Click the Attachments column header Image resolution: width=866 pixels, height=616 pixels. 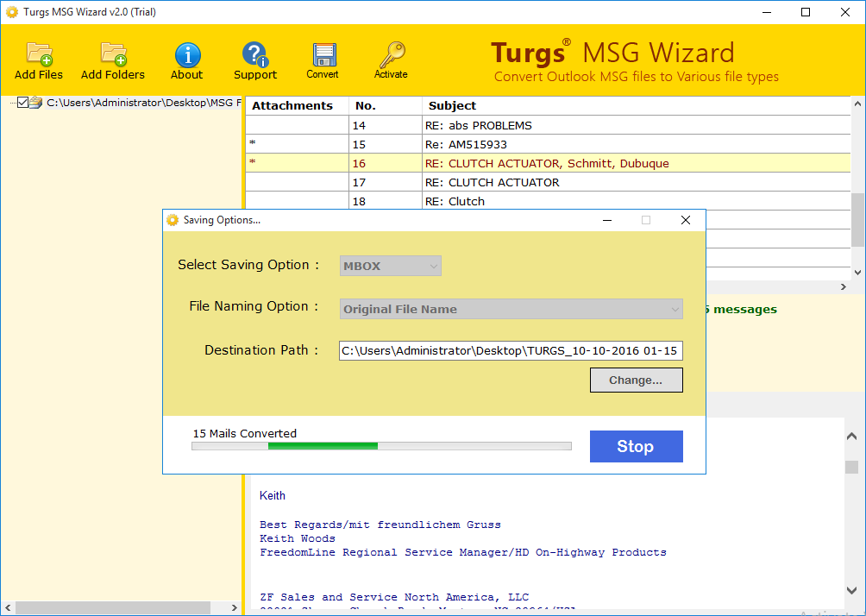[297, 105]
